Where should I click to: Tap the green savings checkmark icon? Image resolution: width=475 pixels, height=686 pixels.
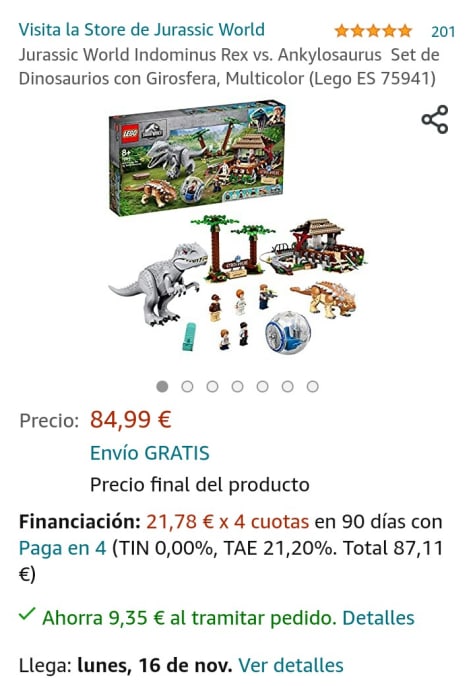(27, 615)
